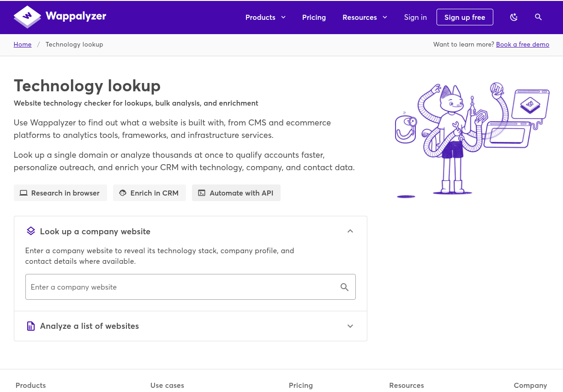Click the mascot illustration

(472, 140)
